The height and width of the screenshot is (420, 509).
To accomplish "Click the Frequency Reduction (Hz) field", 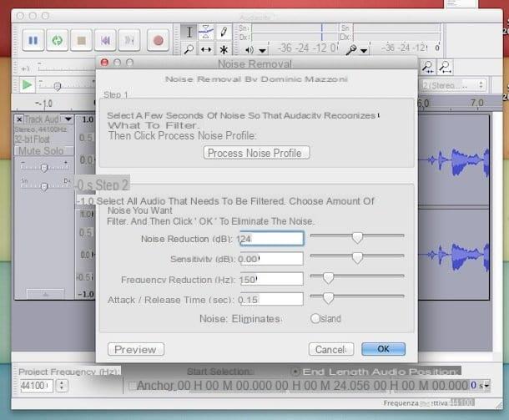I will pyautogui.click(x=272, y=279).
